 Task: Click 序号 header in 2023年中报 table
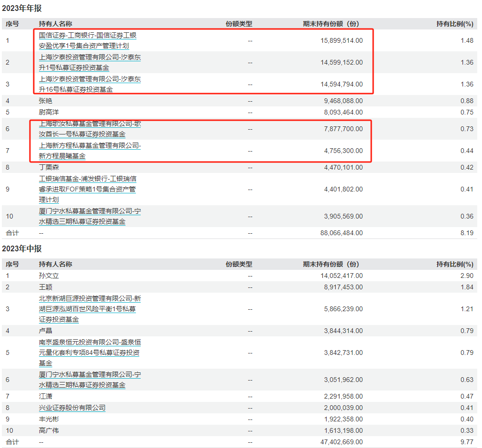pos(12,264)
